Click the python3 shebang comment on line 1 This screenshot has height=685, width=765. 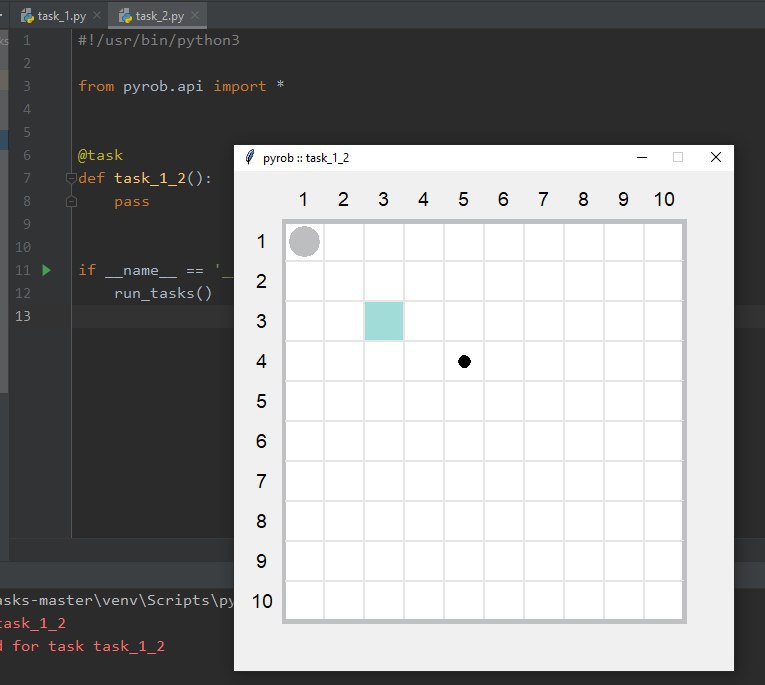[x=159, y=40]
